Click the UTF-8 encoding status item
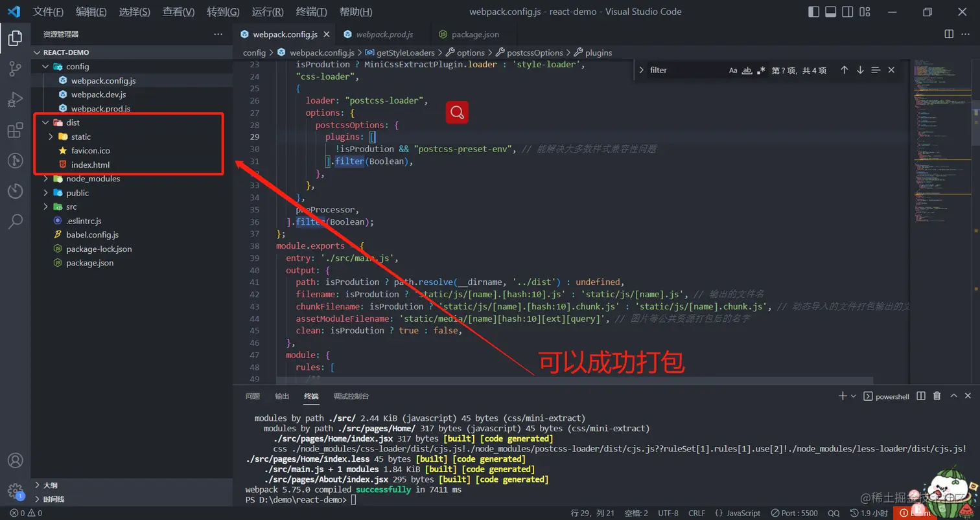980x520 pixels. click(x=668, y=513)
